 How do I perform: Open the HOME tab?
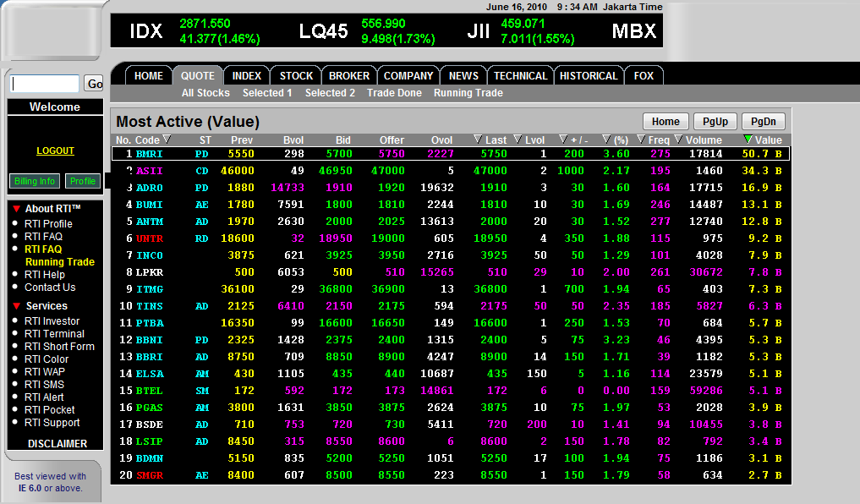tap(149, 75)
